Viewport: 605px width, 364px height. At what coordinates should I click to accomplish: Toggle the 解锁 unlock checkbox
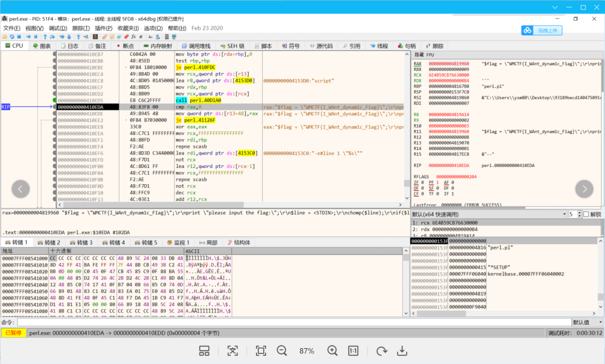point(586,214)
